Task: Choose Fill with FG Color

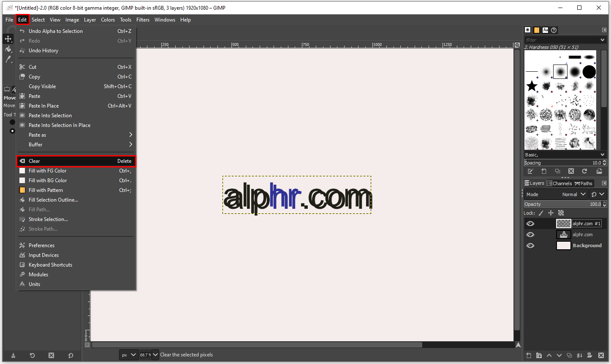Action: (x=76, y=171)
